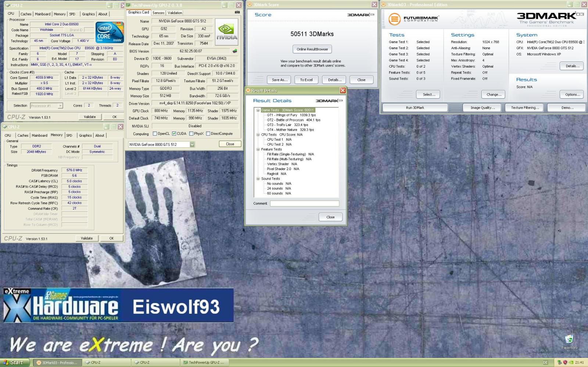The width and height of the screenshot is (588, 367).
Task: Click OK in the top CPU-Z window
Action: click(x=114, y=117)
